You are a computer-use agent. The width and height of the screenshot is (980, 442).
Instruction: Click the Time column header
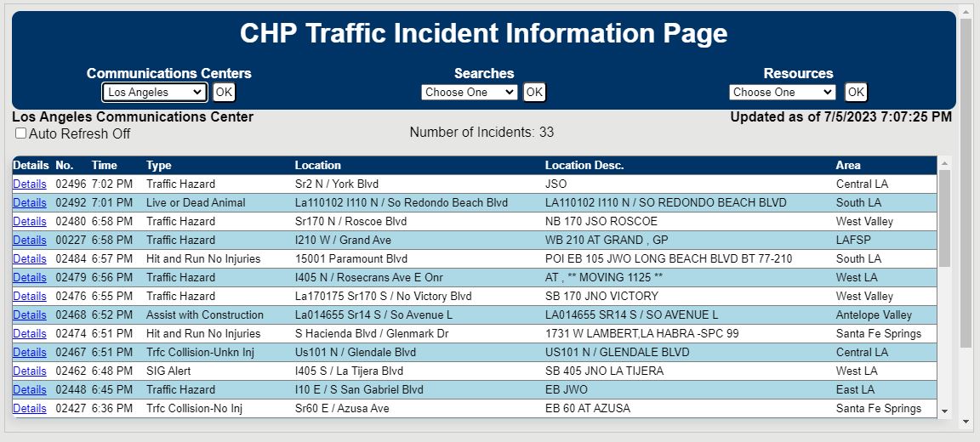(x=104, y=166)
